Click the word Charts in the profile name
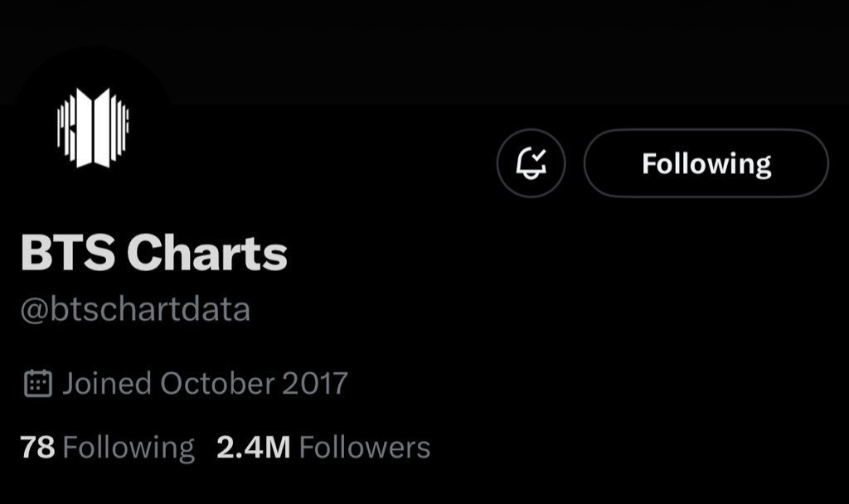This screenshot has width=849, height=504. coord(207,252)
